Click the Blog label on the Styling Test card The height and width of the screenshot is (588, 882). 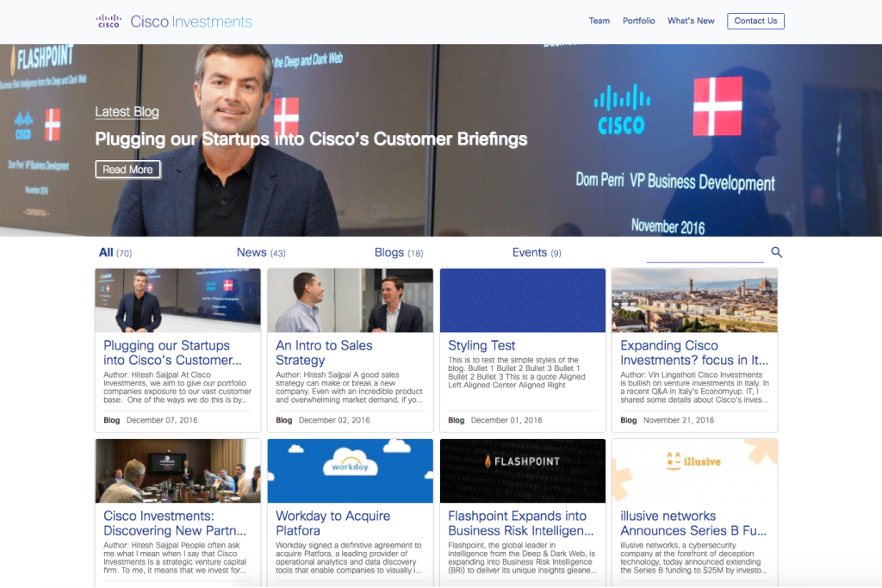click(456, 419)
